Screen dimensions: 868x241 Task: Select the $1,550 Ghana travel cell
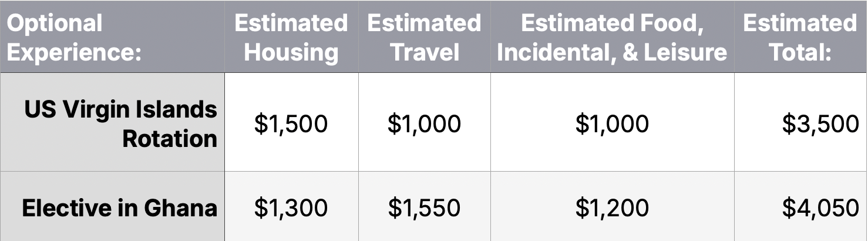425,206
